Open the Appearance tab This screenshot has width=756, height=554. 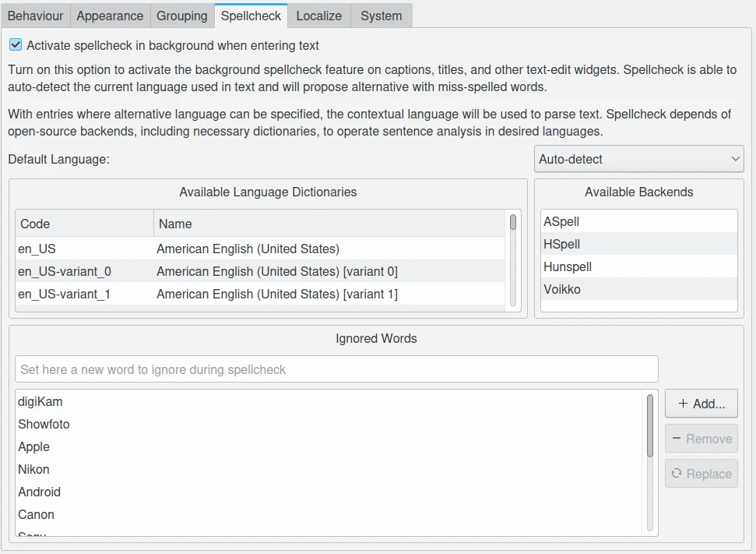point(110,16)
